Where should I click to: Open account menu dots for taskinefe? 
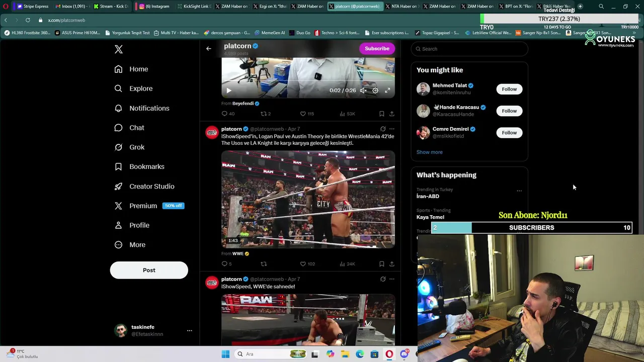(x=190, y=330)
